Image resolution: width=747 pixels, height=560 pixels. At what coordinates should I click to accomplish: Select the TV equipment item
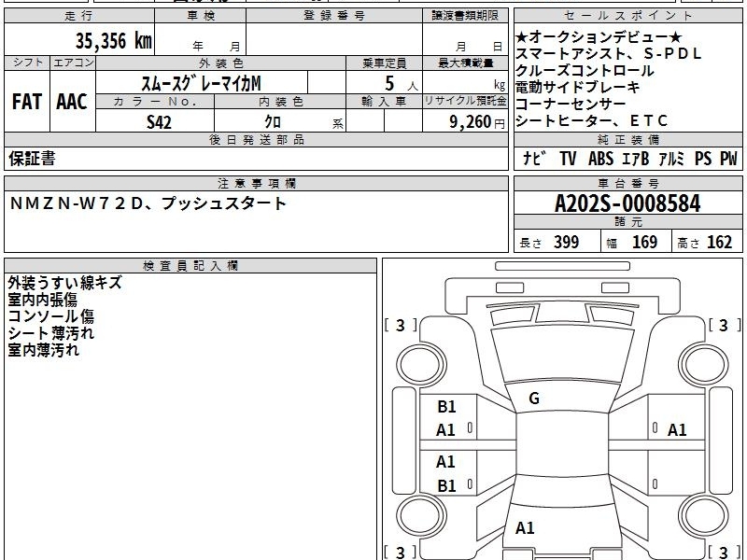[568, 158]
